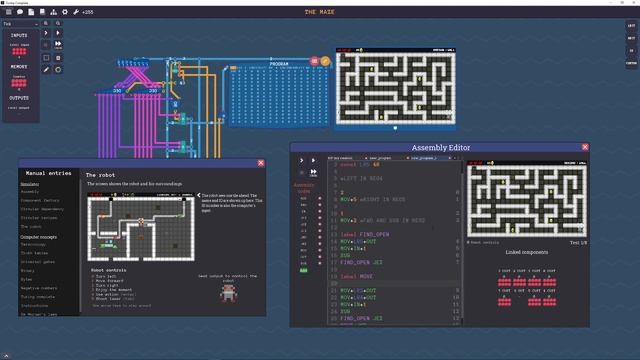Image resolution: width=640 pixels, height=360 pixels.
Task: Open The robot manual entry
Action: [x=31, y=226]
